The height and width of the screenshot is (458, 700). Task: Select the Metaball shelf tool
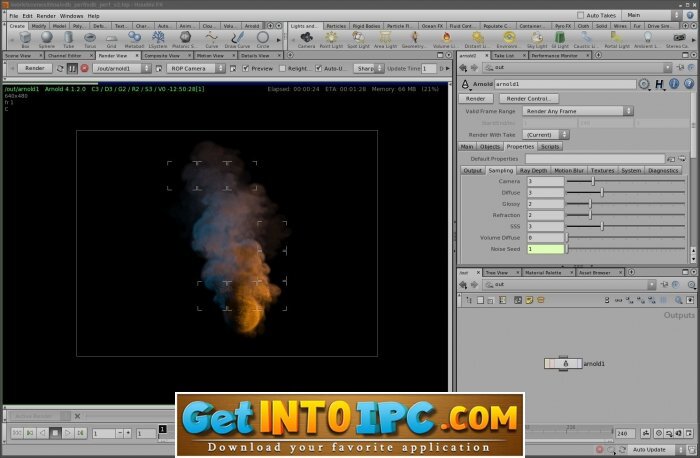pyautogui.click(x=134, y=39)
